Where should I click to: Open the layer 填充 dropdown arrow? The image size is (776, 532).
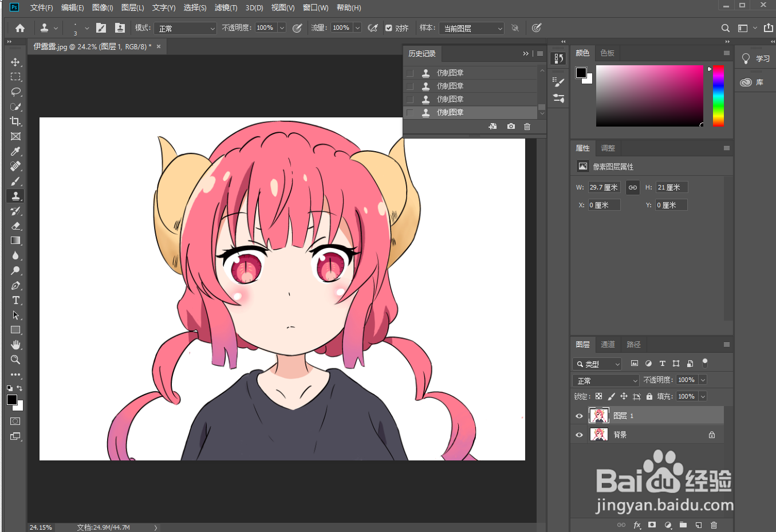click(x=703, y=396)
